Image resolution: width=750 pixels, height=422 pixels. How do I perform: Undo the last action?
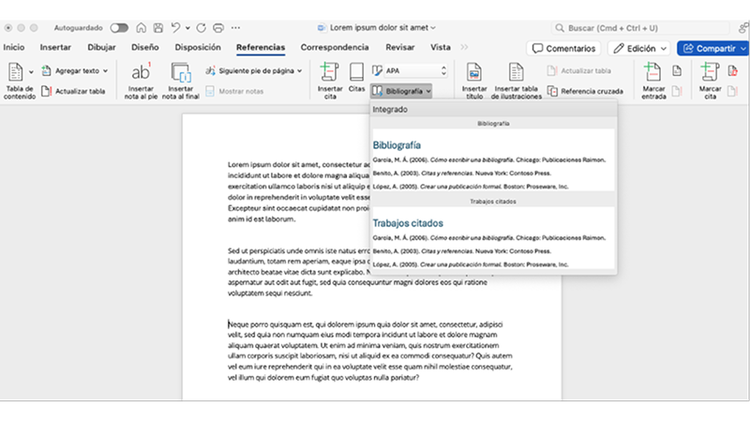coord(176,28)
